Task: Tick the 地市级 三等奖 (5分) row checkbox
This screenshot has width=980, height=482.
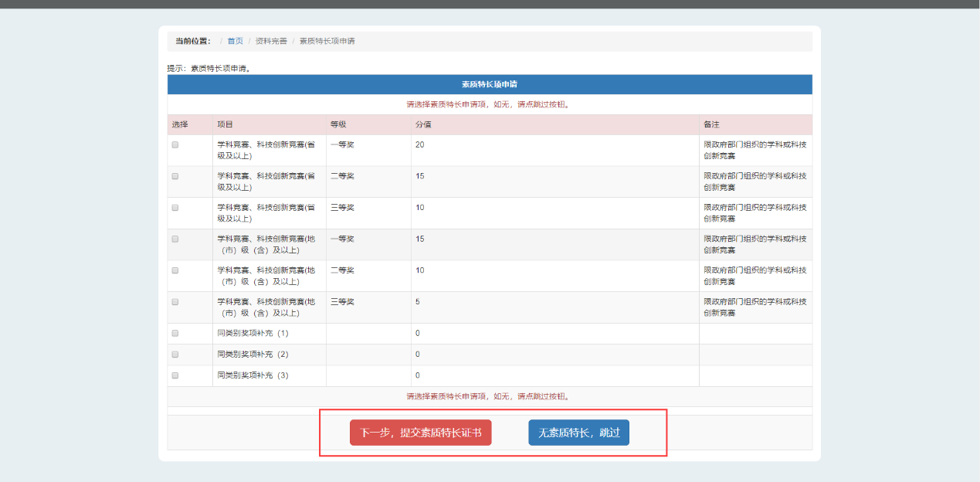Action: [x=175, y=302]
